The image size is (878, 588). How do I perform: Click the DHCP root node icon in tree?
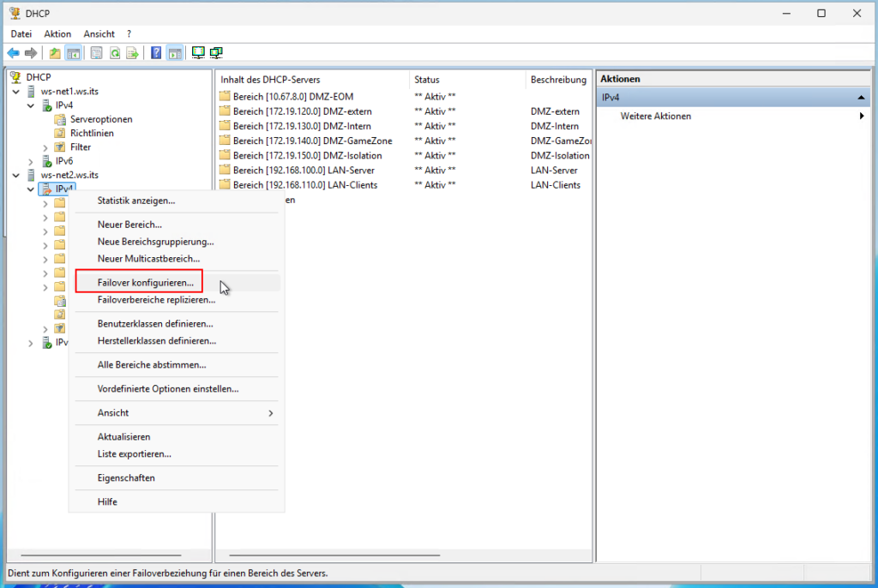(15, 77)
